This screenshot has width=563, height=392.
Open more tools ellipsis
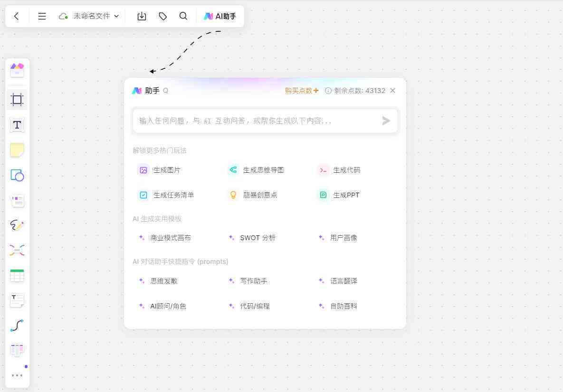17,375
